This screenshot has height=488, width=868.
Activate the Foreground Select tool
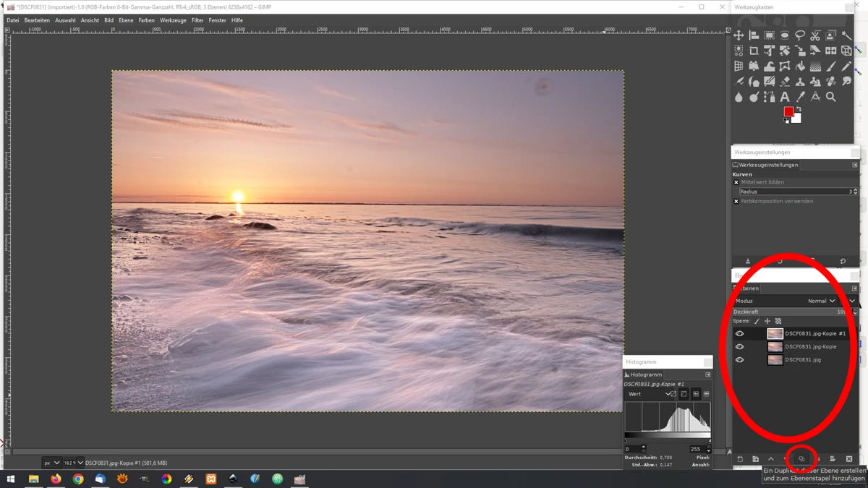(831, 35)
